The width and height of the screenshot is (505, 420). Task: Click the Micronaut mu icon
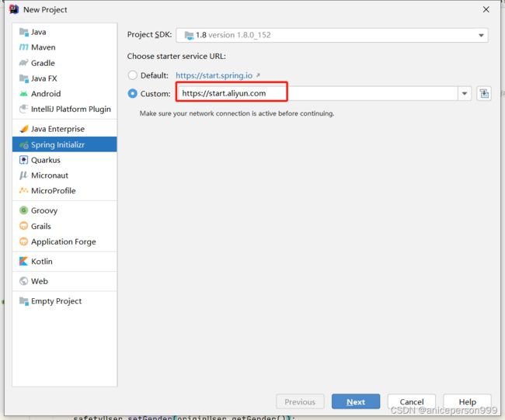point(24,175)
